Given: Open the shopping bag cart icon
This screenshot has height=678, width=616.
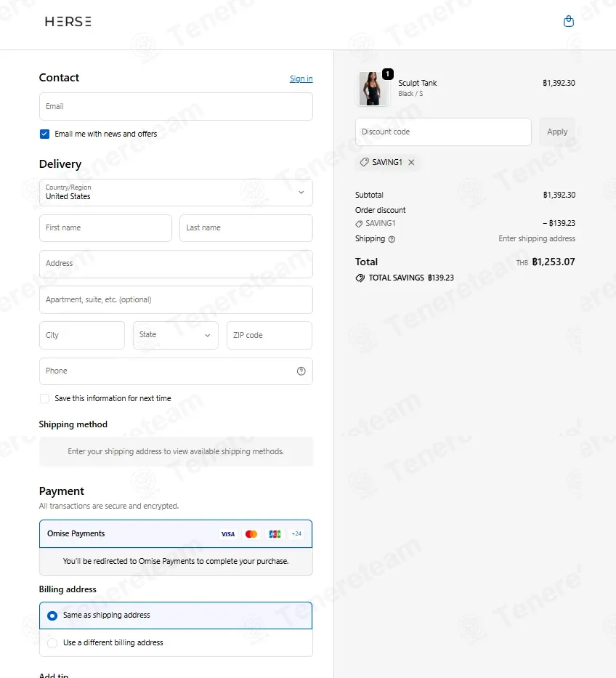Looking at the screenshot, I should click(569, 21).
